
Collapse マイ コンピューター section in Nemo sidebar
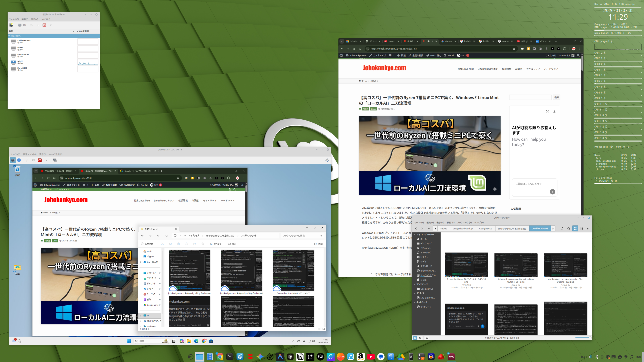pos(414,234)
